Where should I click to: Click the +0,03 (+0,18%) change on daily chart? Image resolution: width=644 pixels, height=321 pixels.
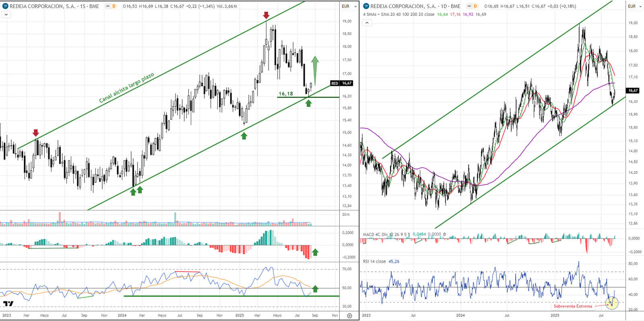click(x=562, y=6)
